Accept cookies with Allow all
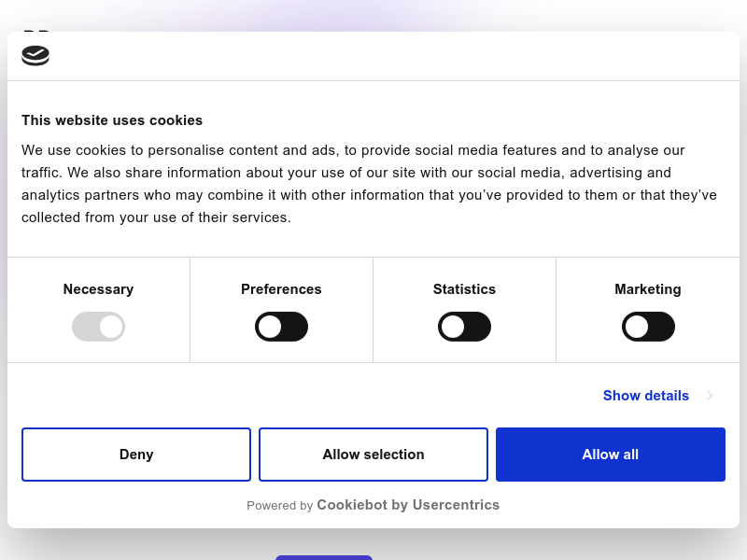 (611, 455)
